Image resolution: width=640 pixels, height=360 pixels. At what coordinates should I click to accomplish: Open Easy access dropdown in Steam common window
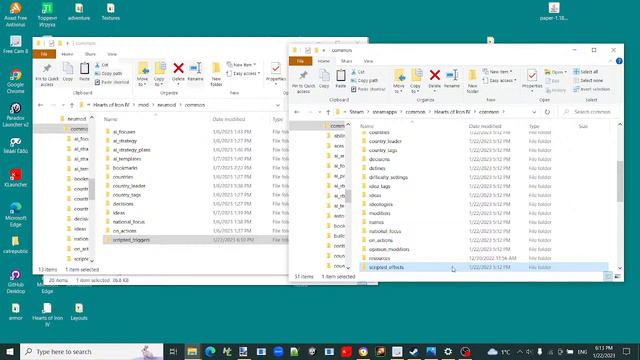(x=500, y=80)
